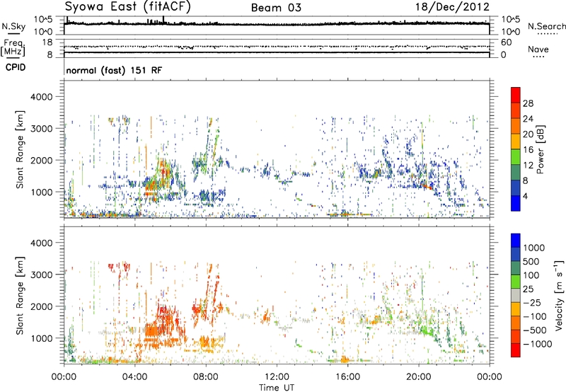
Task: Select the 'Time UT' axis label
Action: coord(277,388)
